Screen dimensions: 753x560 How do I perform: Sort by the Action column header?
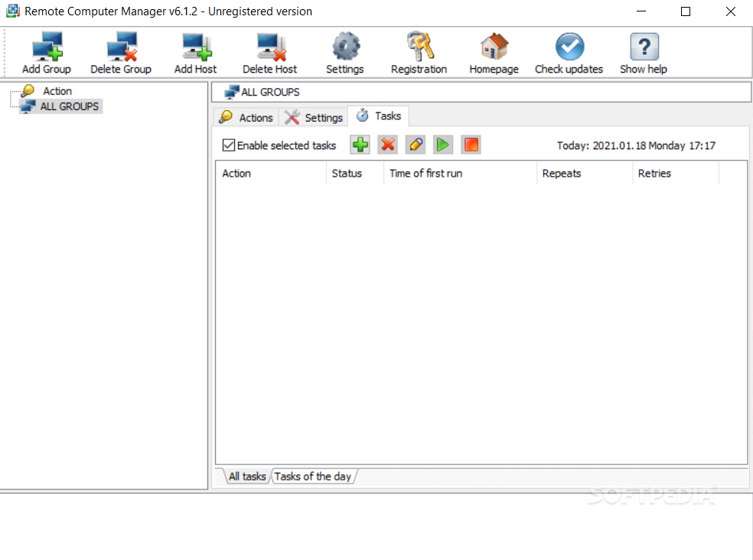[x=271, y=174]
